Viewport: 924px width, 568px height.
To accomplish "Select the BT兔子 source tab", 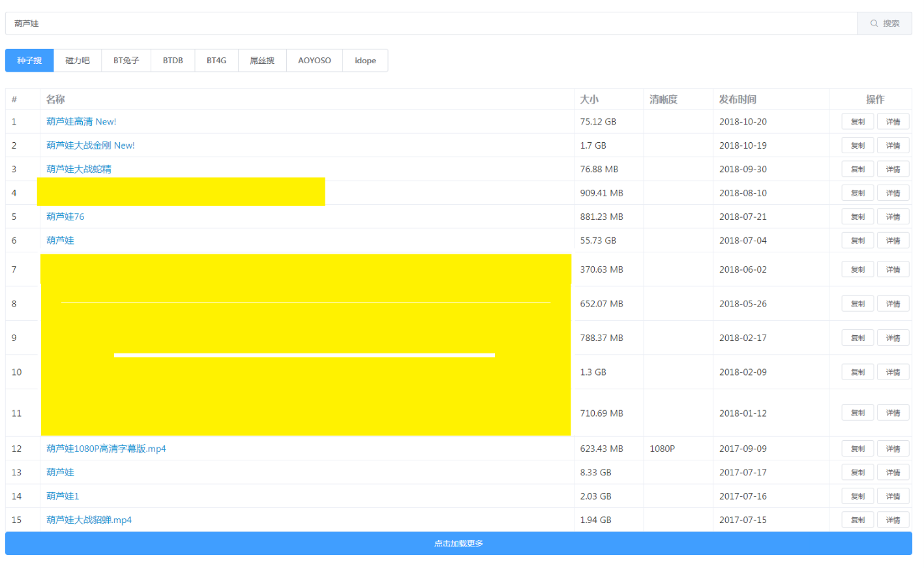I will tap(126, 61).
